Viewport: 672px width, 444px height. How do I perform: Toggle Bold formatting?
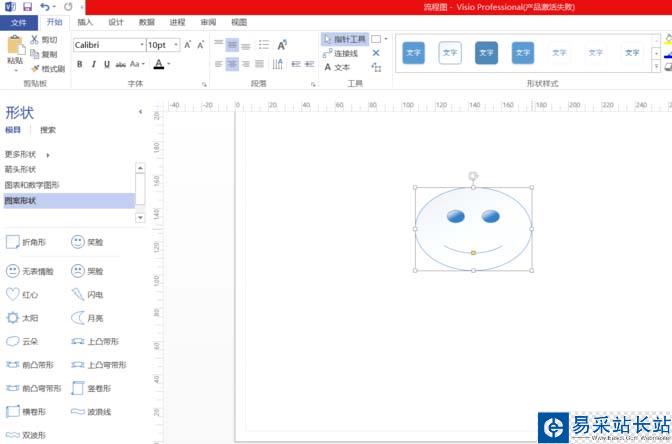coord(80,64)
